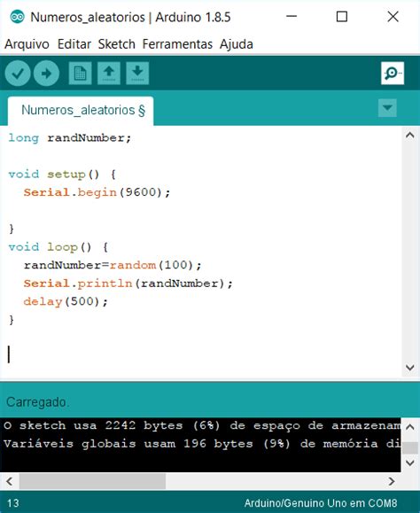Image resolution: width=420 pixels, height=513 pixels.
Task: Click line number 13 in status bar
Action: pos(13,503)
